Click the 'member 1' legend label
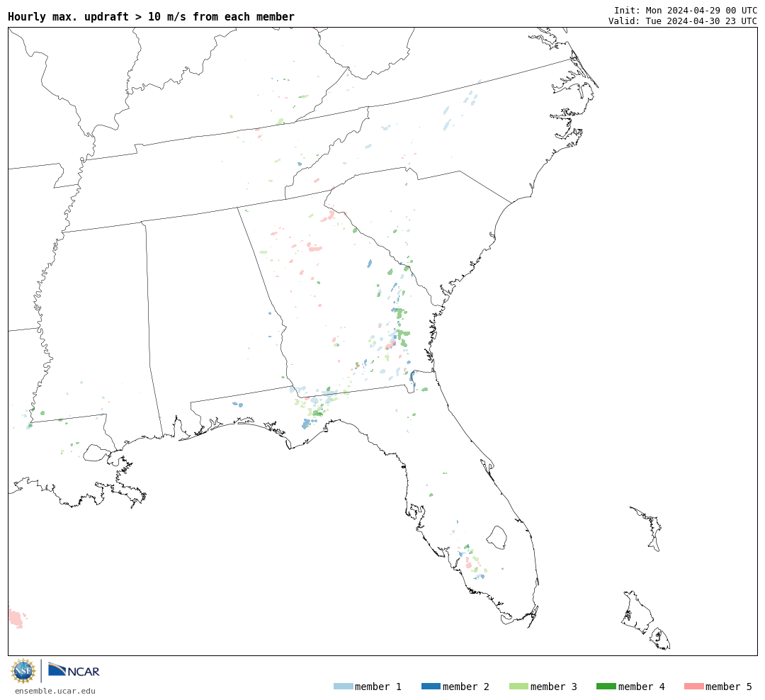 coord(378,687)
